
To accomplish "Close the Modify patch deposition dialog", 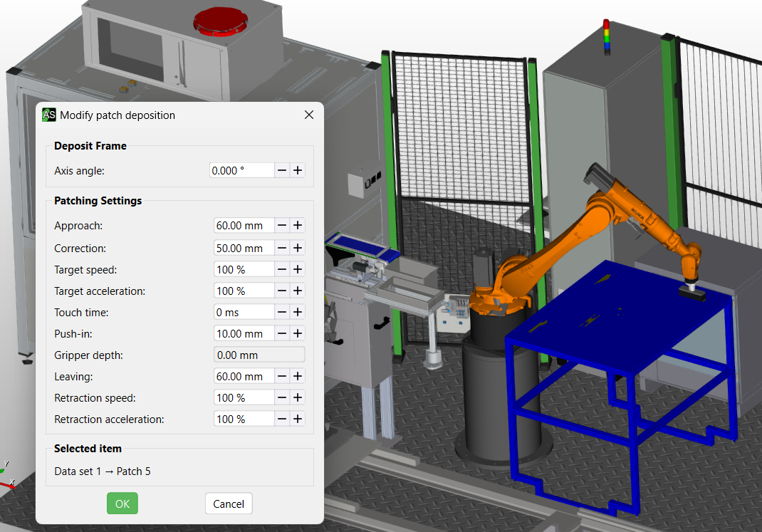I will coord(309,115).
